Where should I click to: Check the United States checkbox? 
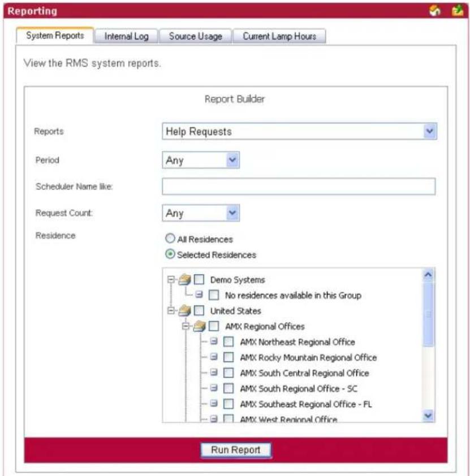tap(199, 310)
